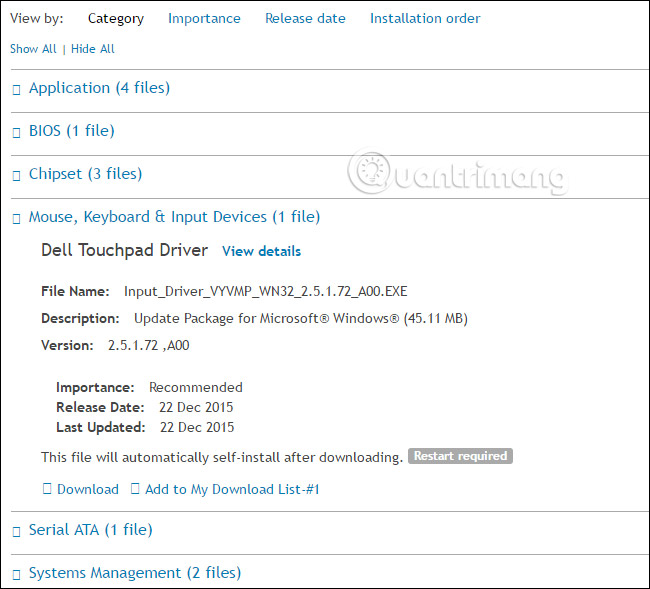650x589 pixels.
Task: Open View details for Dell Touchpad Driver
Action: [262, 251]
